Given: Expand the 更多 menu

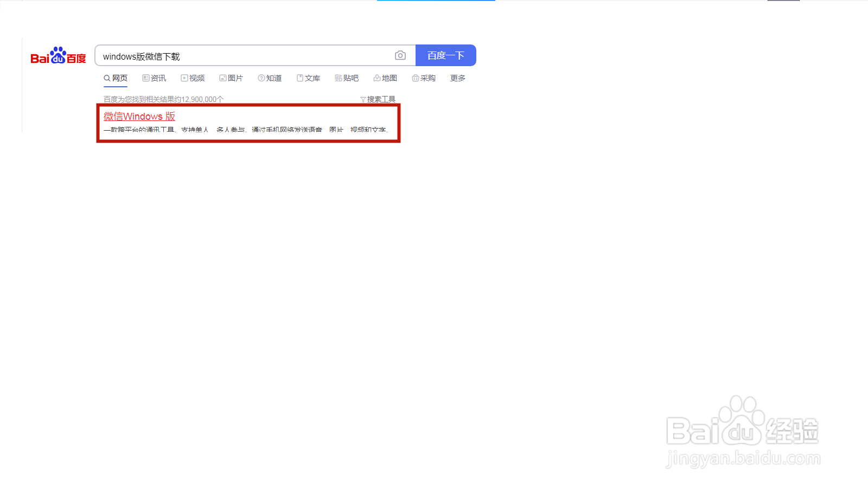Looking at the screenshot, I should (x=458, y=78).
